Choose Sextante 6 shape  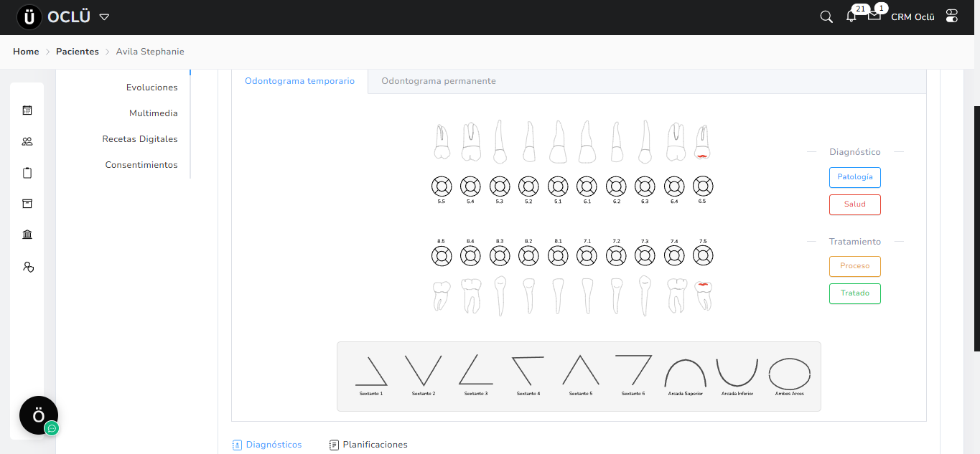click(x=633, y=377)
